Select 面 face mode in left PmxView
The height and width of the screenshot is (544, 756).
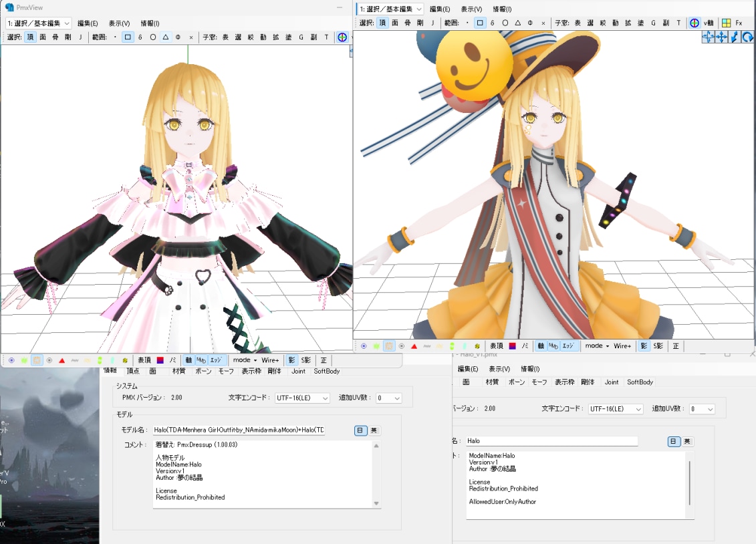coord(43,37)
